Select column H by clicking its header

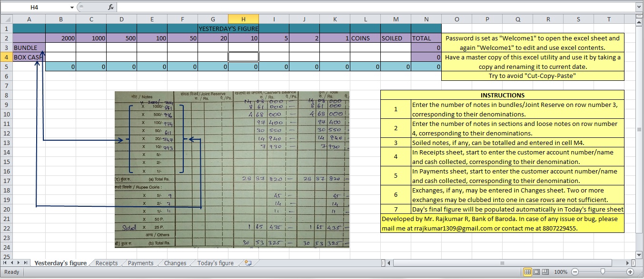click(243, 19)
